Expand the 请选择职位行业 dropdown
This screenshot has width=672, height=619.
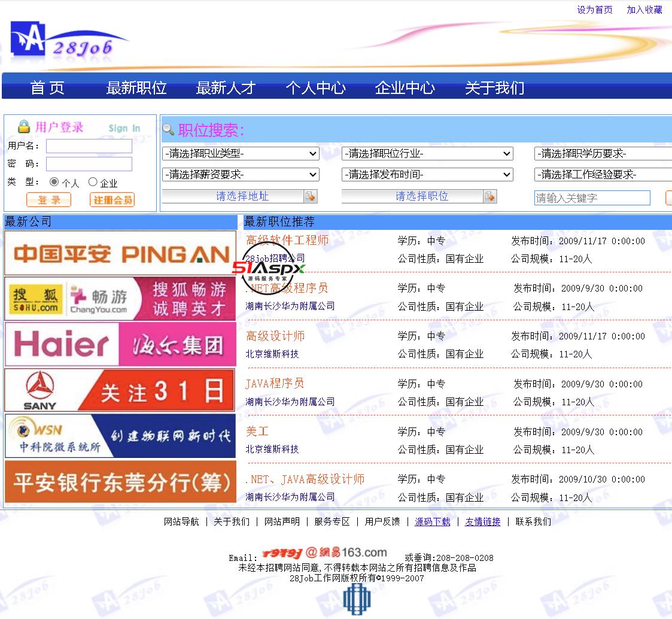point(427,153)
